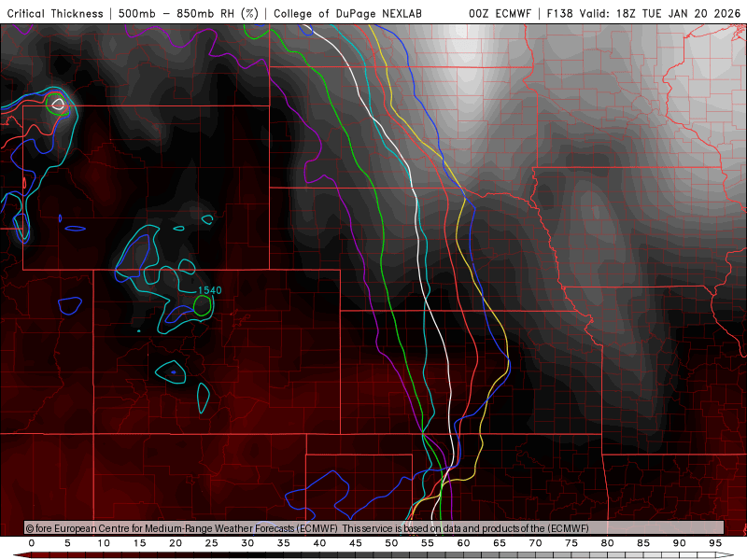747x560 pixels.
Task: Click the "500mb – 850mb RH (%)" label
Action: 189,13
